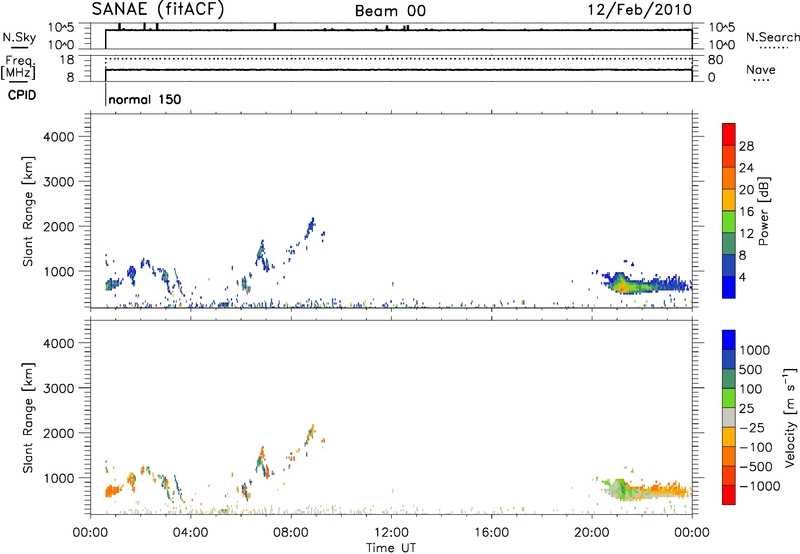Viewport: 800px width, 554px height.
Task: Pick the red top of power colorbar
Action: (729, 134)
